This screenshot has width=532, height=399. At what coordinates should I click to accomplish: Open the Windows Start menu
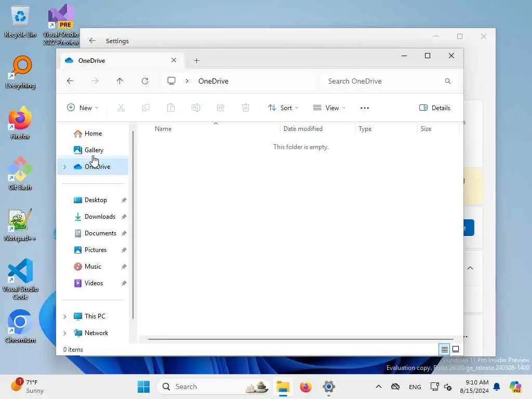coord(143,387)
